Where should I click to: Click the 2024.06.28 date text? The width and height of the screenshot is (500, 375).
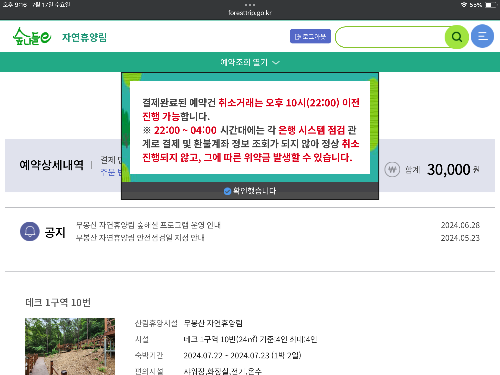(460, 225)
